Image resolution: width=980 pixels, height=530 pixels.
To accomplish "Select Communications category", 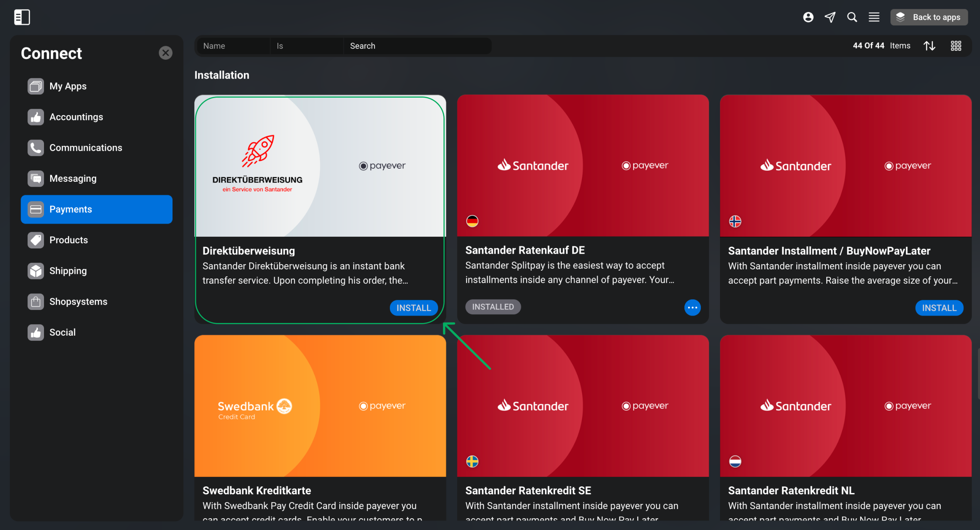I will pyautogui.click(x=97, y=148).
